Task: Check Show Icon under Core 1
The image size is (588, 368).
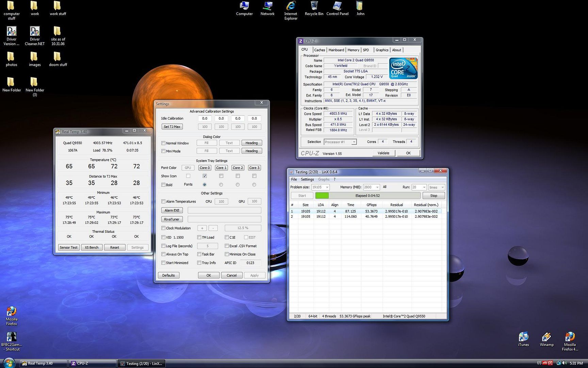Action: click(221, 176)
